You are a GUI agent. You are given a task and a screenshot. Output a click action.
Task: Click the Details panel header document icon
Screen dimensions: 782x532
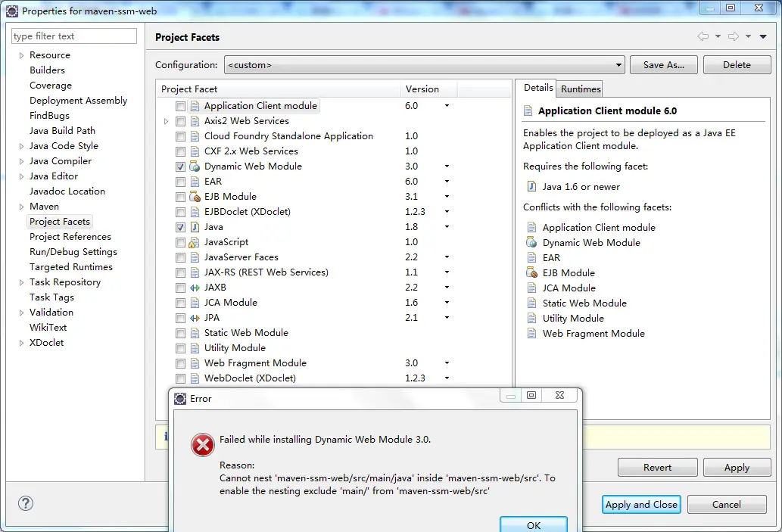click(528, 110)
